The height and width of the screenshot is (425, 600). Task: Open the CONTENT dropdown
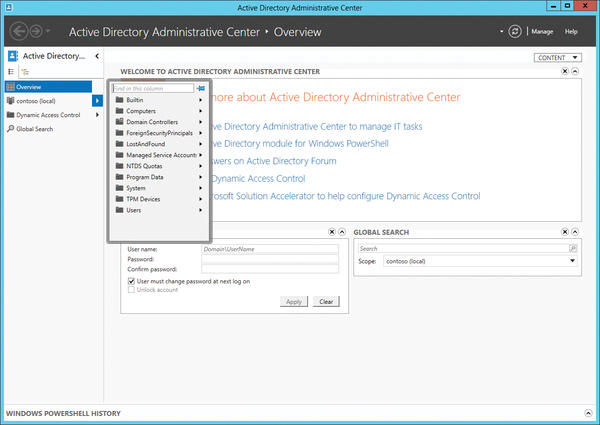558,57
